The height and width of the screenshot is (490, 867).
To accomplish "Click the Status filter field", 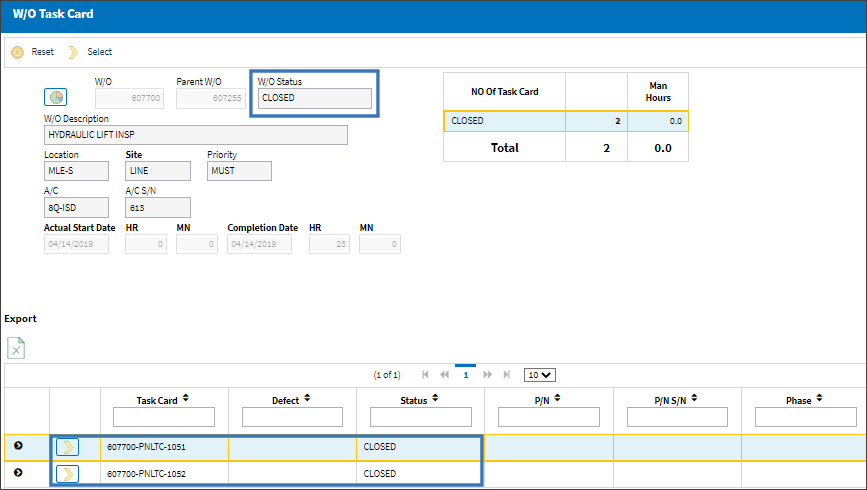I will 421,417.
